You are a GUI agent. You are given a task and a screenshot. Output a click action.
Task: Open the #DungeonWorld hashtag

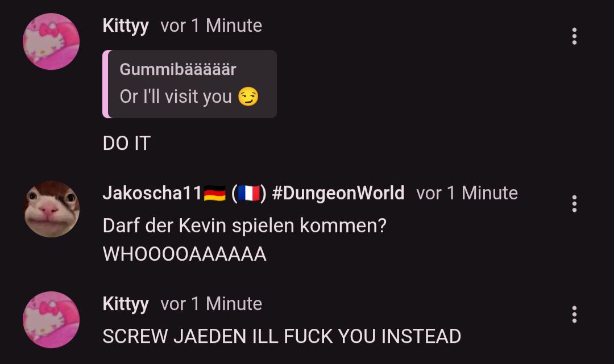click(338, 193)
